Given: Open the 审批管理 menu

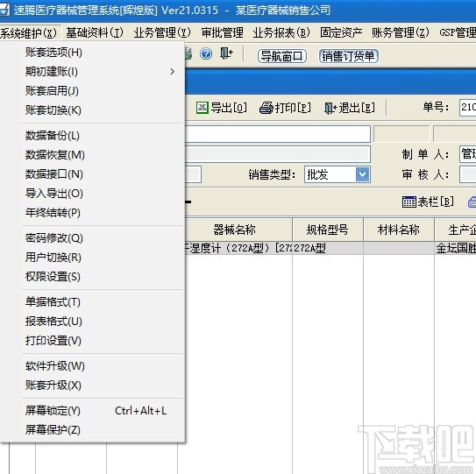Looking at the screenshot, I should click(222, 32).
